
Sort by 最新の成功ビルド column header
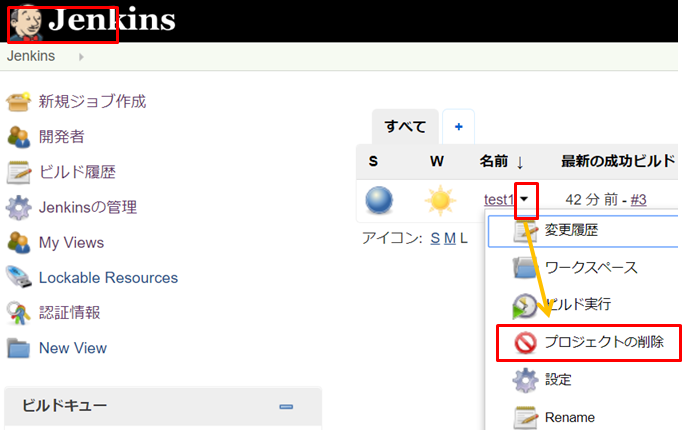click(x=618, y=161)
